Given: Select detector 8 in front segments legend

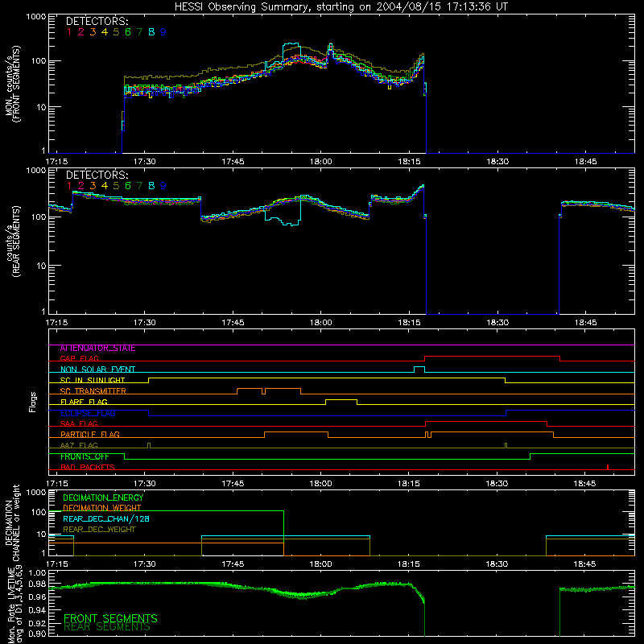Looking at the screenshot, I should coord(151,32).
